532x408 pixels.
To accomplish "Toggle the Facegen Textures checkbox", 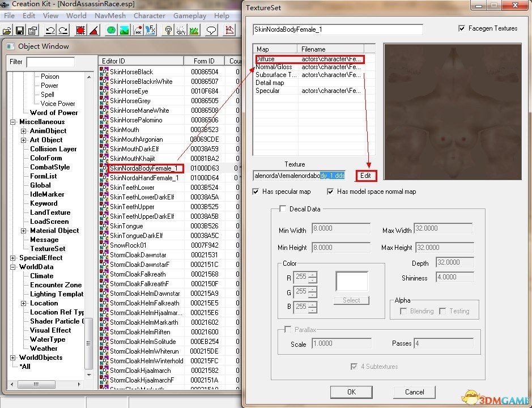I will click(x=462, y=28).
